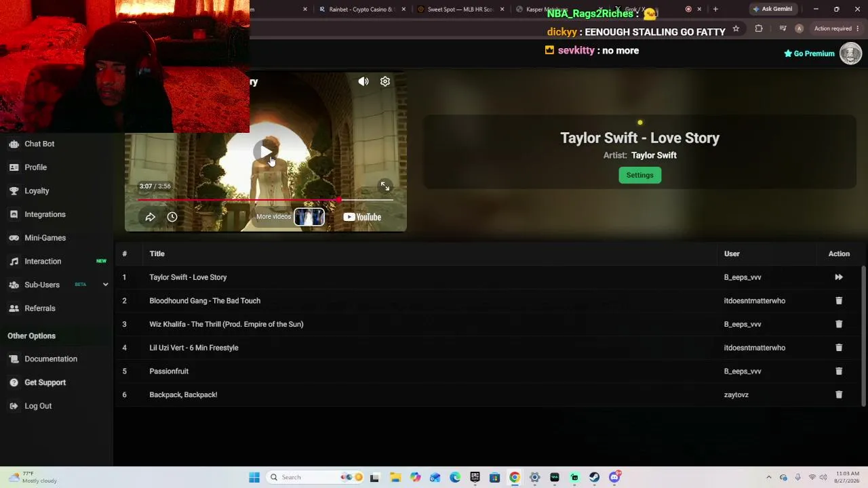Click the Ask Gemini button
This screenshot has width=868, height=488.
pos(772,9)
